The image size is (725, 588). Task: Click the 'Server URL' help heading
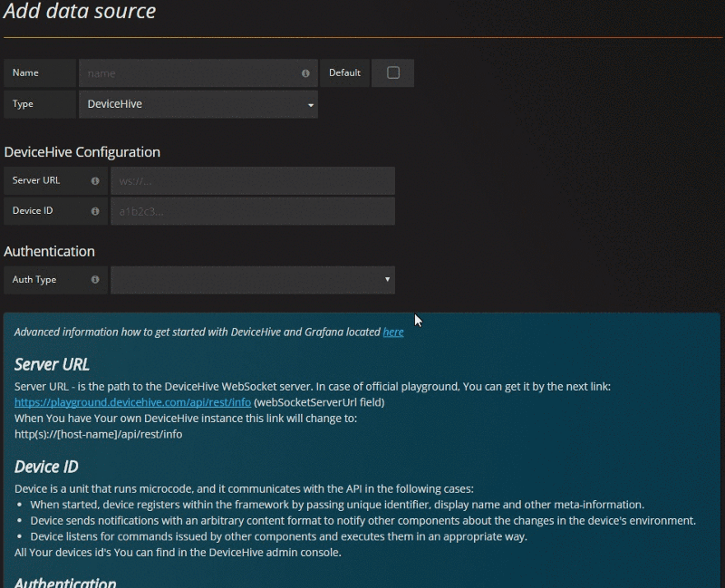pyautogui.click(x=52, y=364)
